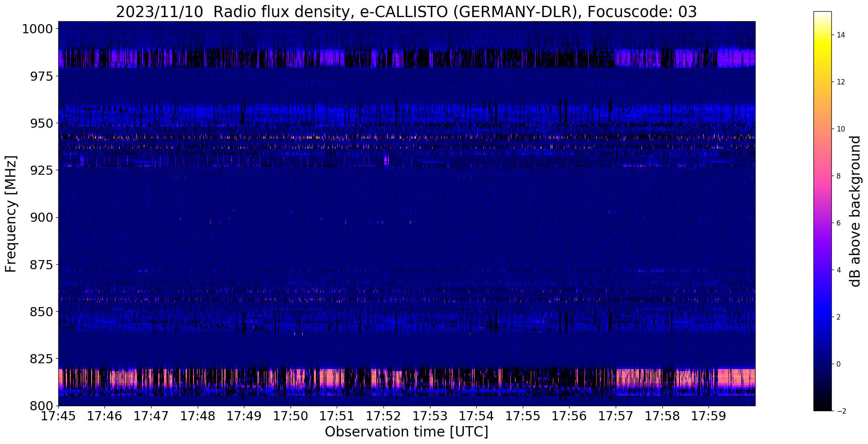Click the 17:58 time tick label
868x444 pixels.
coord(662,416)
